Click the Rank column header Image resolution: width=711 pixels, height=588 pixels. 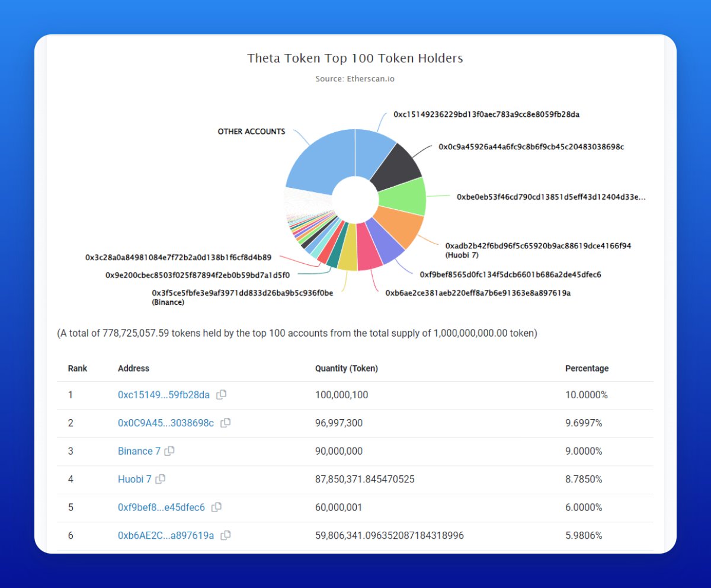pos(77,368)
